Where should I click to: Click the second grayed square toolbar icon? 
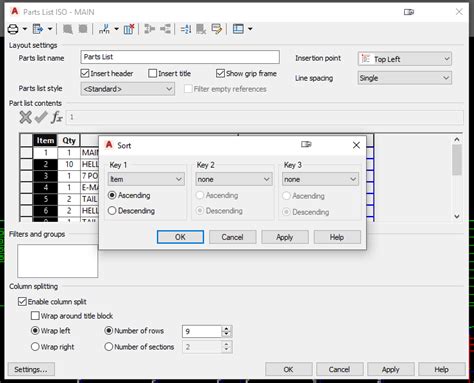83,29
